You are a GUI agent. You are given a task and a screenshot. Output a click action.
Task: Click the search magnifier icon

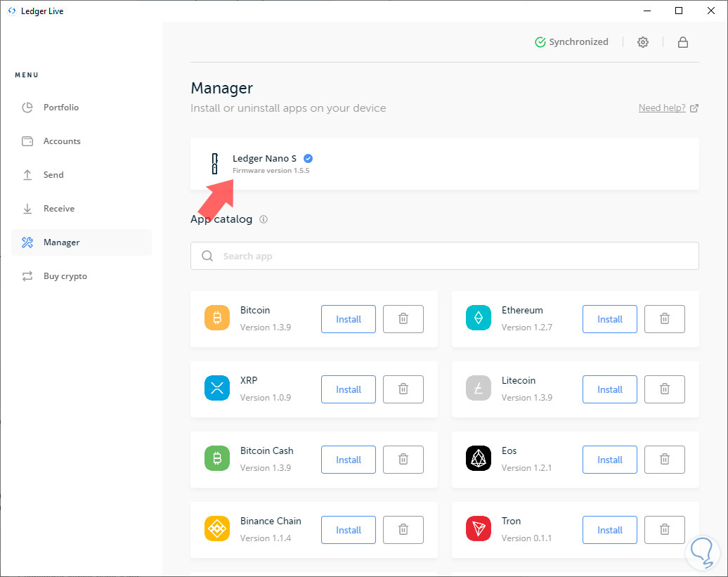click(207, 256)
